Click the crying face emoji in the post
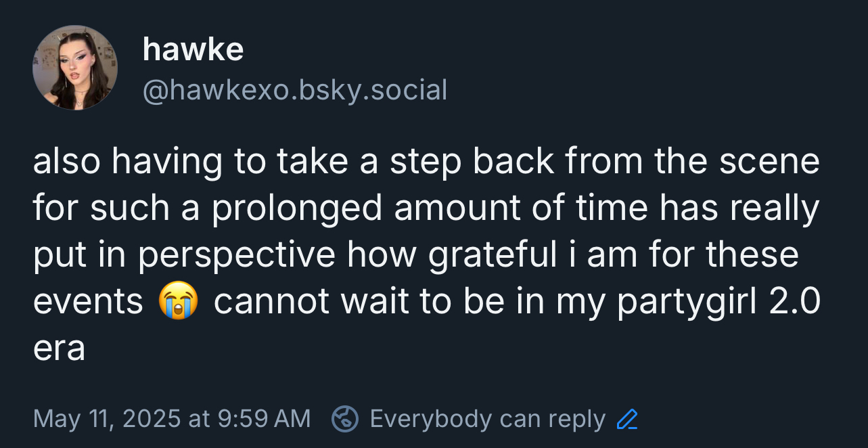The width and height of the screenshot is (868, 448). tap(178, 301)
